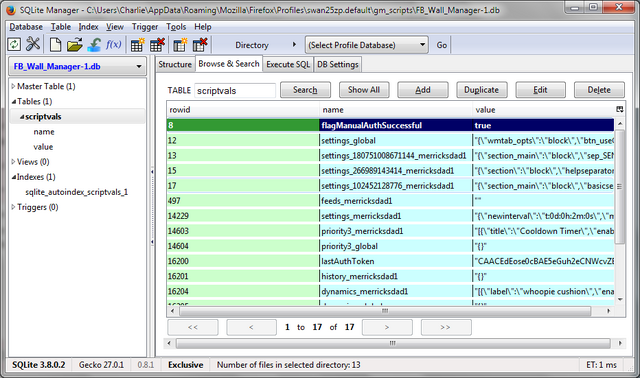Viewport: 640px width, 378px height.
Task: Go to next page with > button
Action: pos(387,327)
